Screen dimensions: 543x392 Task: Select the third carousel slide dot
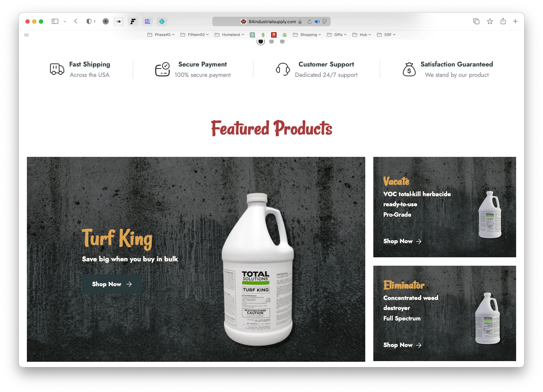click(x=282, y=41)
